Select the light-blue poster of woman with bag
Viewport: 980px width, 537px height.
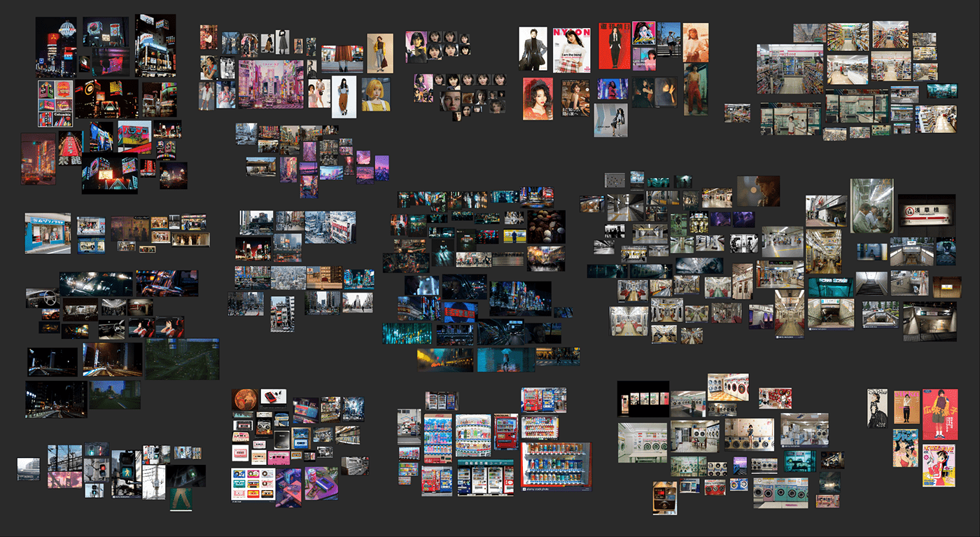click(610, 120)
